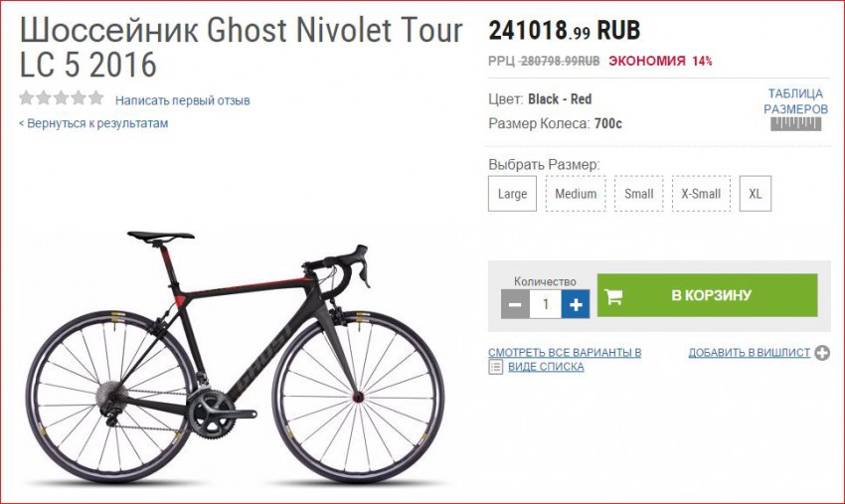Select size Medium

pos(576,194)
